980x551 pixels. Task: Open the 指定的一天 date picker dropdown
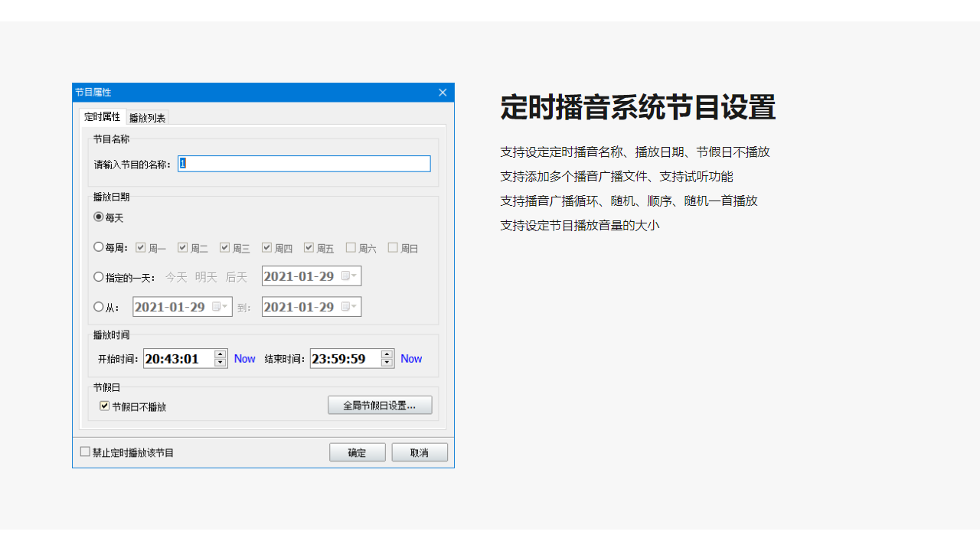tap(350, 276)
